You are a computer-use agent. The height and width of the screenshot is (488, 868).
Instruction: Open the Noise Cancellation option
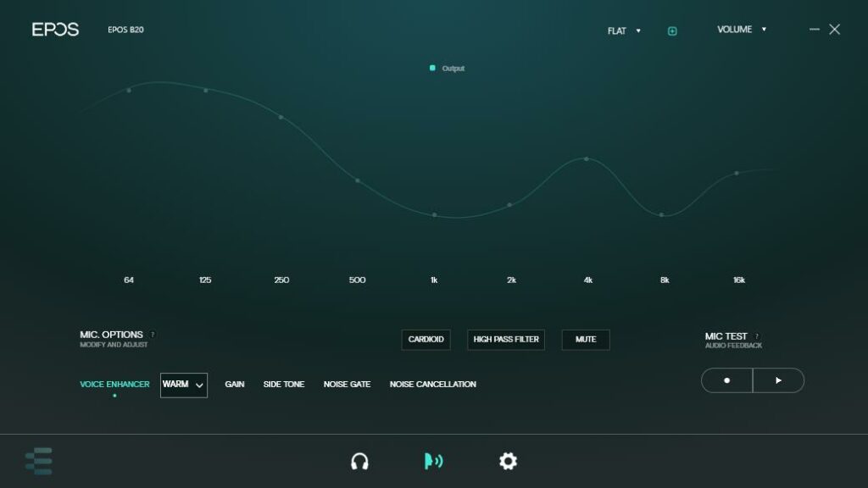pyautogui.click(x=432, y=385)
